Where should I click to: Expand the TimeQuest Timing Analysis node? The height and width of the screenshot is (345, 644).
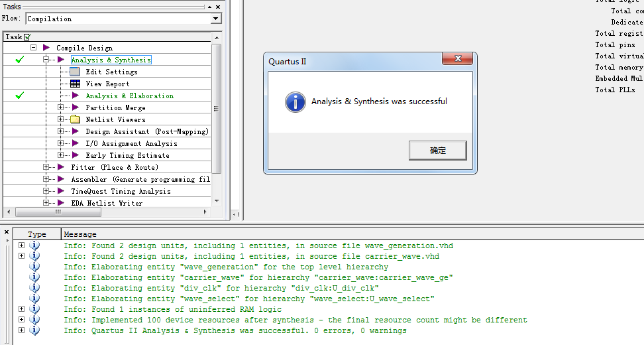tap(46, 191)
